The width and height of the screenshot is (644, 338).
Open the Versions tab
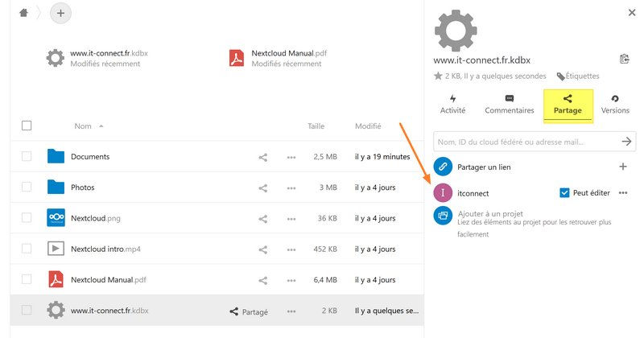[x=615, y=104]
